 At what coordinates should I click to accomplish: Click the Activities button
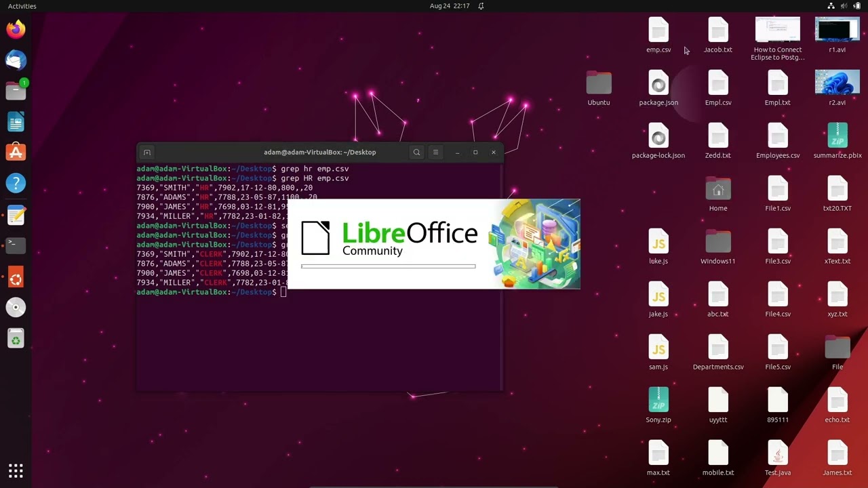(22, 6)
